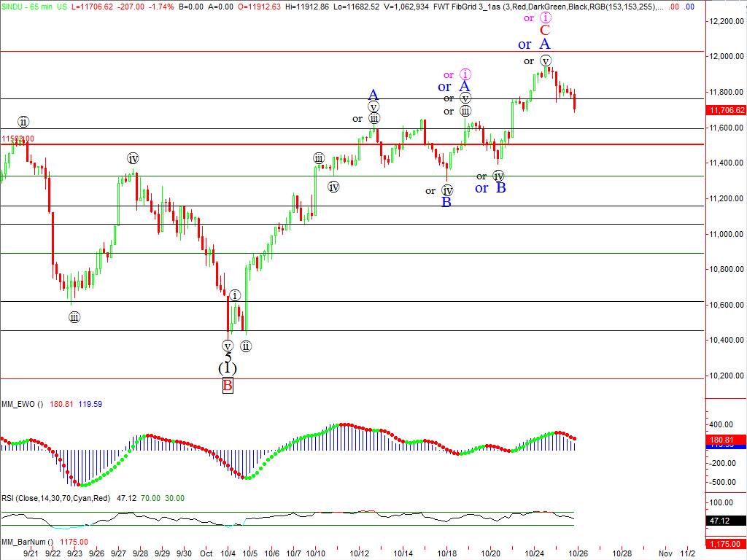Click the MM_BarNum indicator label
Screen dimensions: 747x560
point(23,542)
